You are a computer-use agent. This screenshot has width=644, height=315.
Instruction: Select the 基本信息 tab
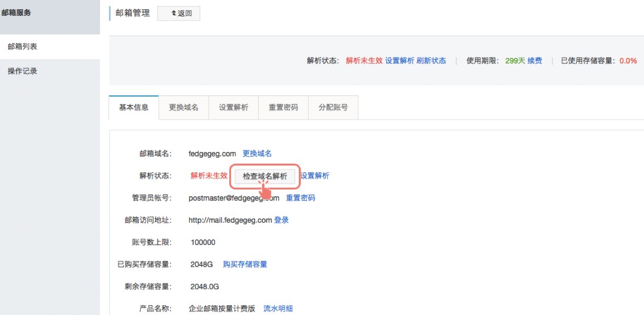134,108
